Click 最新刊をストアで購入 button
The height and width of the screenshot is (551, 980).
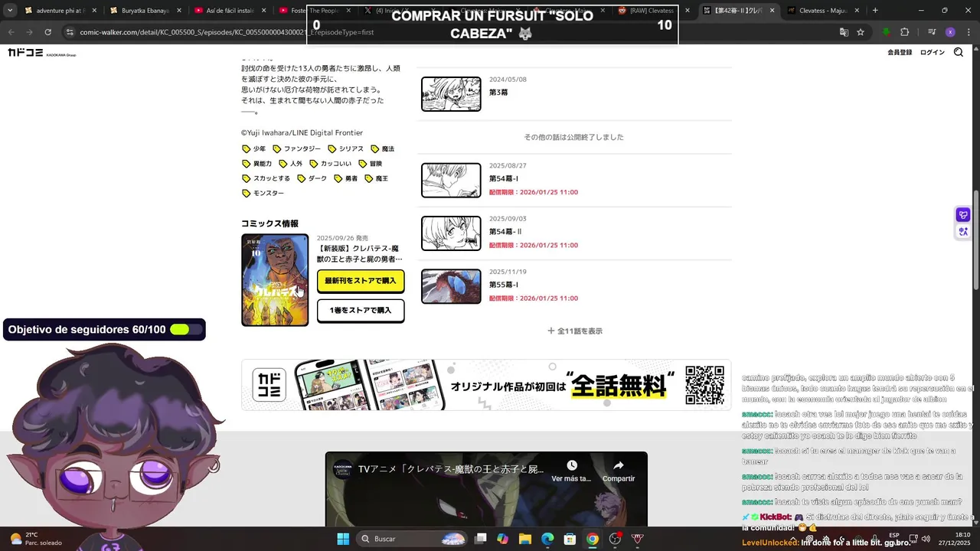click(x=361, y=281)
